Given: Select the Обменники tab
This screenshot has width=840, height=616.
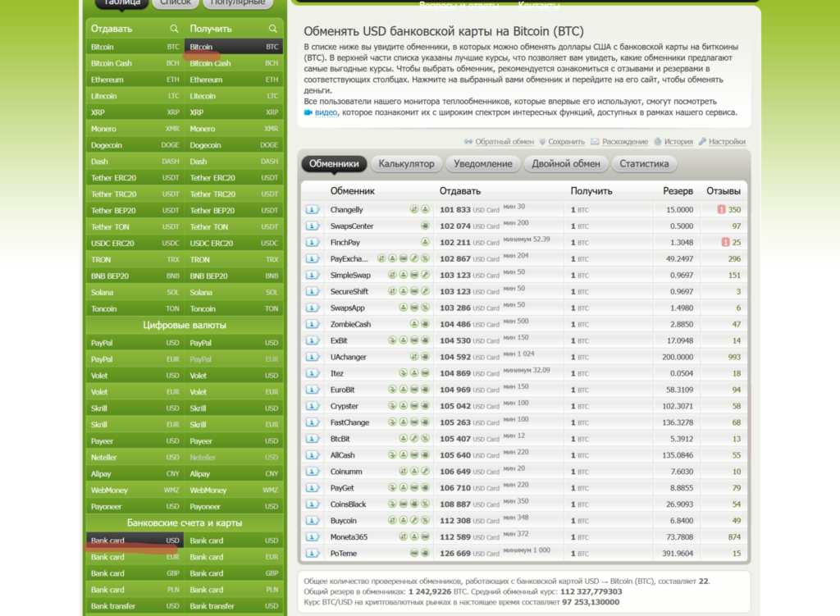Looking at the screenshot, I should [334, 164].
